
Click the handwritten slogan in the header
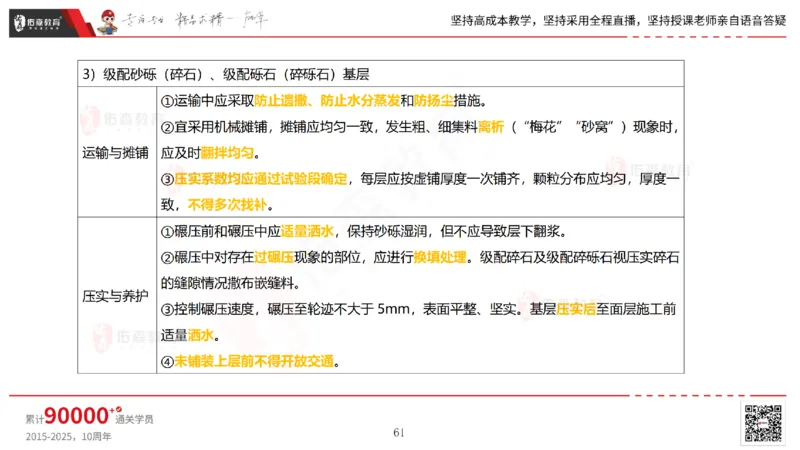[x=195, y=21]
